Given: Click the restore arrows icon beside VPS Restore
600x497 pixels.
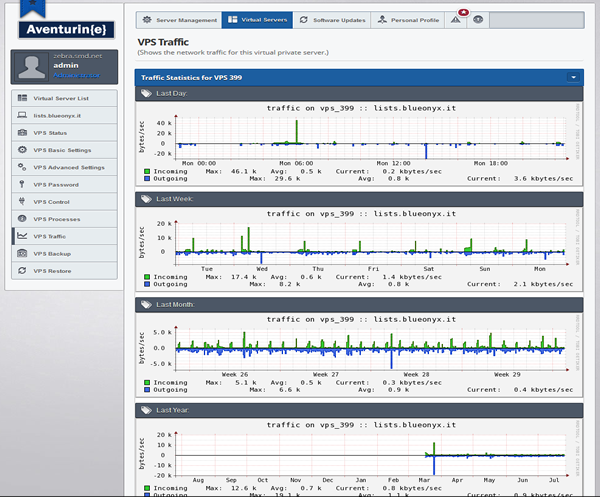Looking at the screenshot, I should (22, 270).
